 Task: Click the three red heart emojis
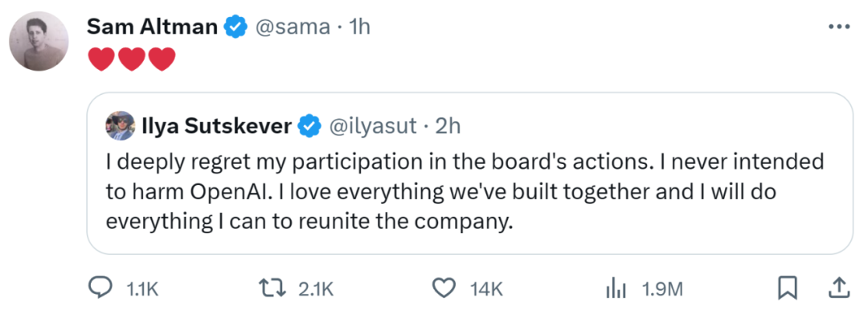pos(132,59)
